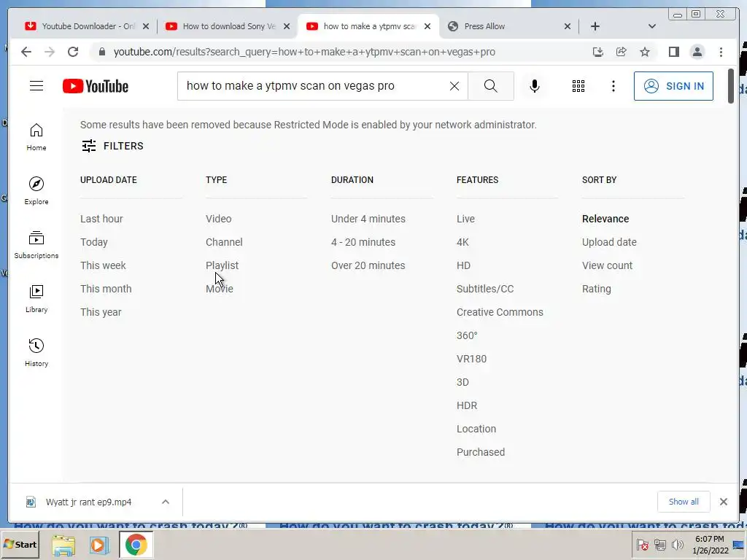Open a new tab with plus button
The width and height of the screenshot is (747, 560).
595,26
